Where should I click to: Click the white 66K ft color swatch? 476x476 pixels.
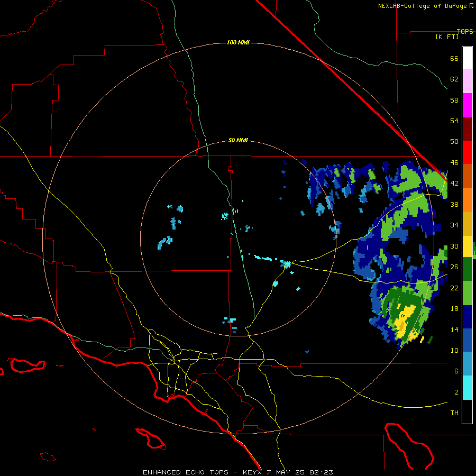pos(467,58)
